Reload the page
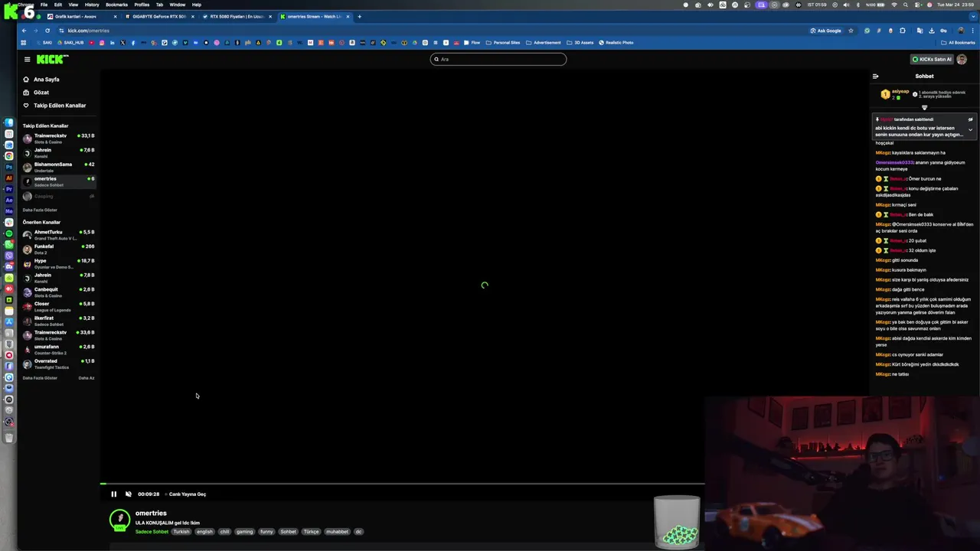The width and height of the screenshot is (980, 551). [x=47, y=31]
